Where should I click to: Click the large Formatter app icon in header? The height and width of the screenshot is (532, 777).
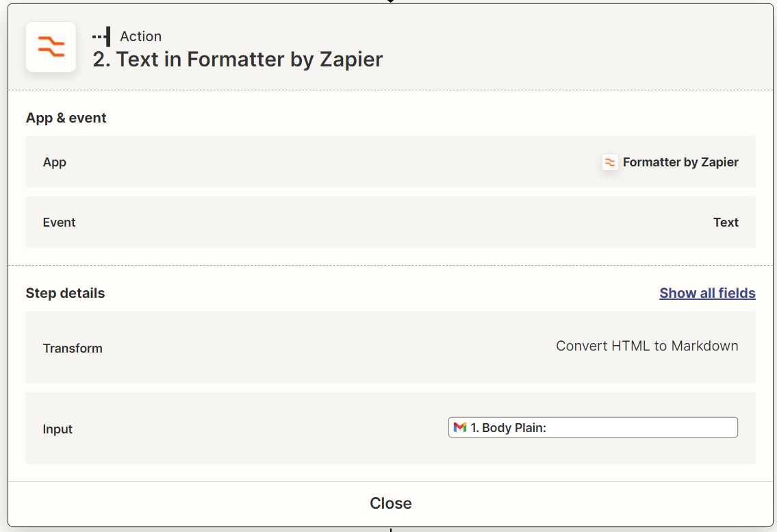51,47
